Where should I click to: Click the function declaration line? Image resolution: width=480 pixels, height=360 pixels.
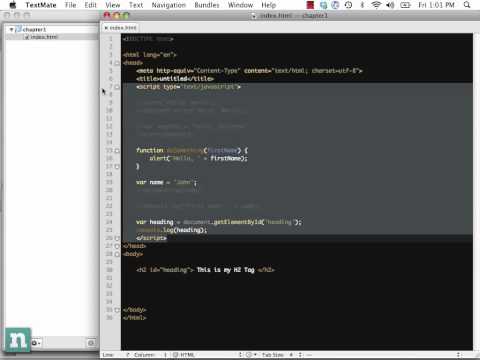pos(192,151)
